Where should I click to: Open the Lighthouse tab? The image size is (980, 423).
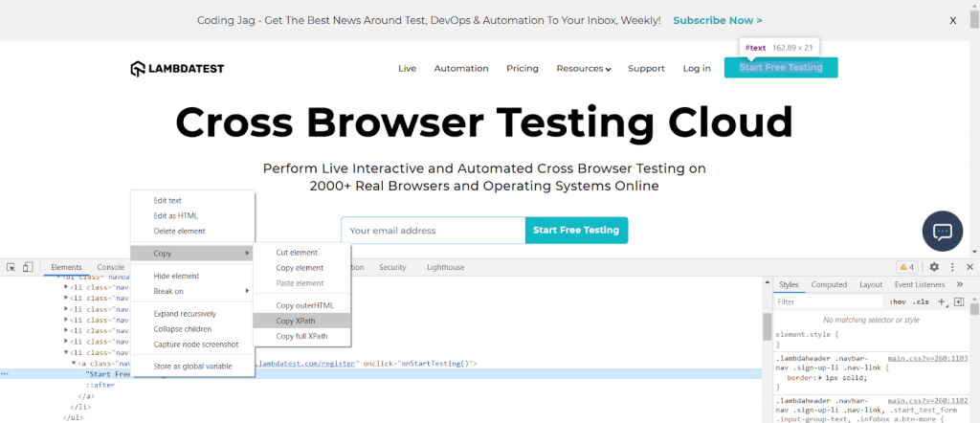click(x=446, y=267)
